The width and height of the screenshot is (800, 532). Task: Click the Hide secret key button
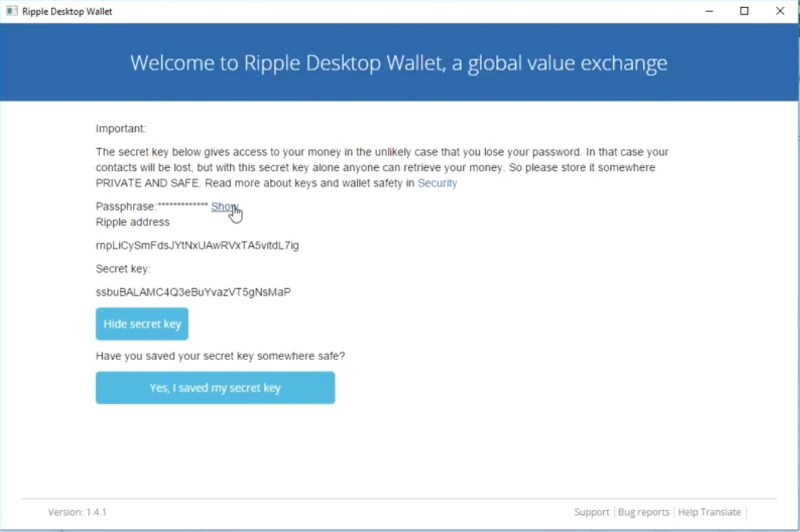(142, 324)
